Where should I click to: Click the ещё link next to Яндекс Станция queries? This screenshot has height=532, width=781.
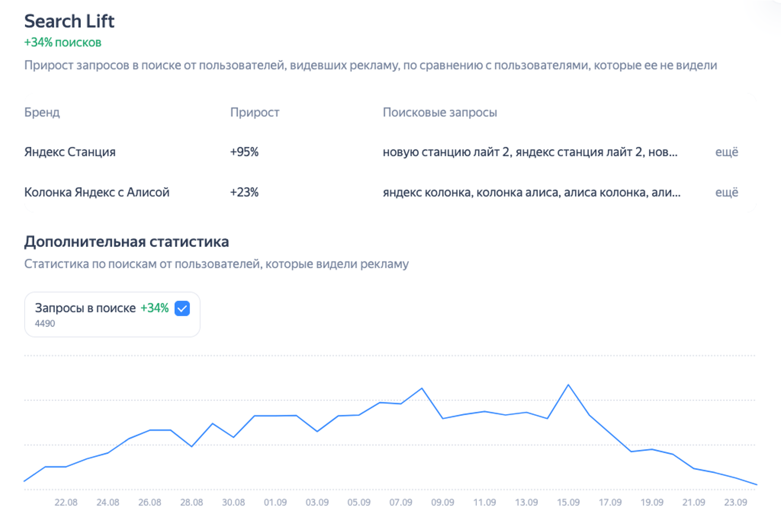[x=727, y=152]
